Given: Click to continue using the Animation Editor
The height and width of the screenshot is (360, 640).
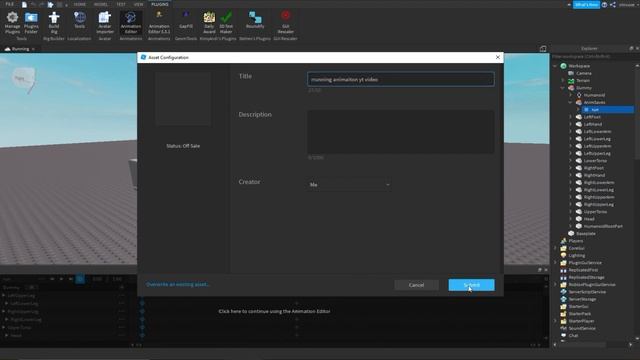Looking at the screenshot, I should pos(274,311).
